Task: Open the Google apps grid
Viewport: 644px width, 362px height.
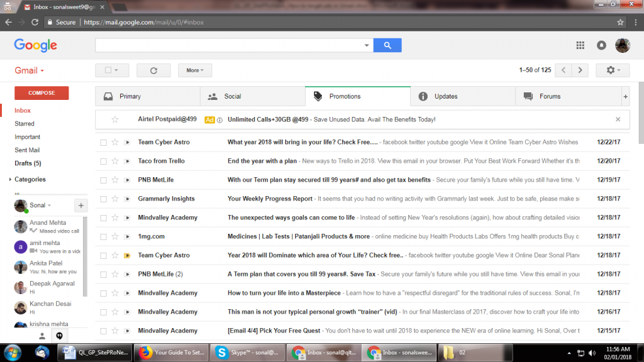Action: (580, 45)
